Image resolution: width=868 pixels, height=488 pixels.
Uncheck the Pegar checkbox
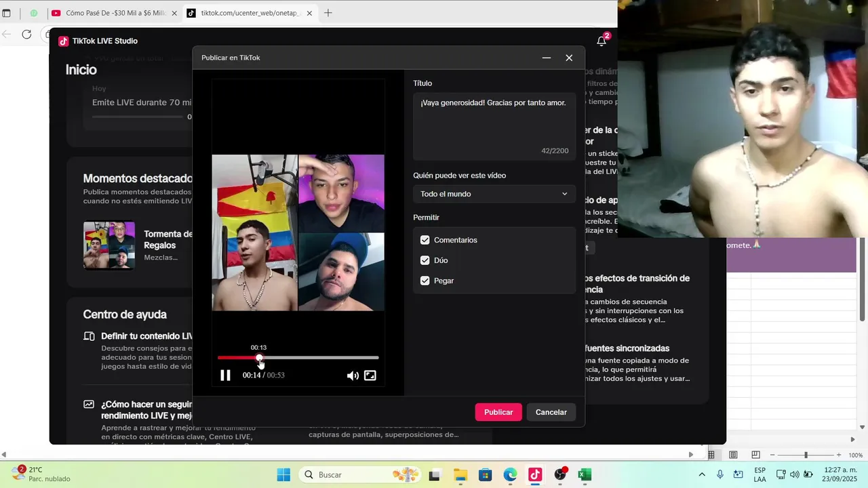tap(425, 281)
